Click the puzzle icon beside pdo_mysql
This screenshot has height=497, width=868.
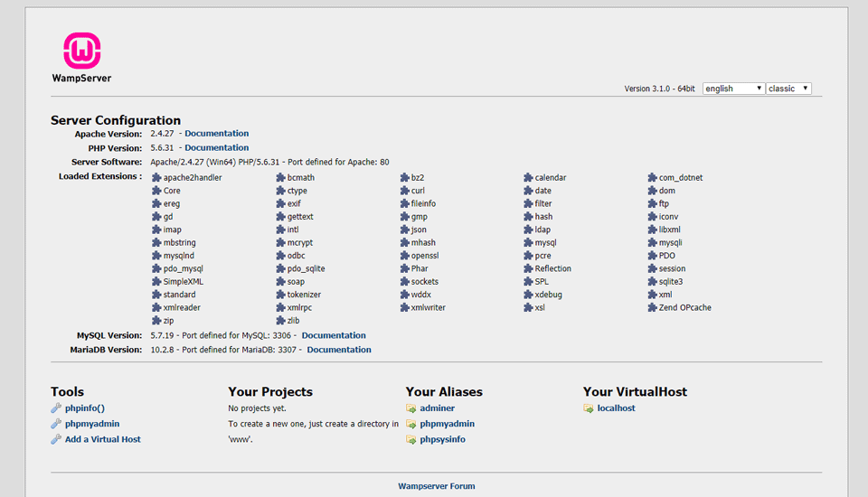coord(156,268)
